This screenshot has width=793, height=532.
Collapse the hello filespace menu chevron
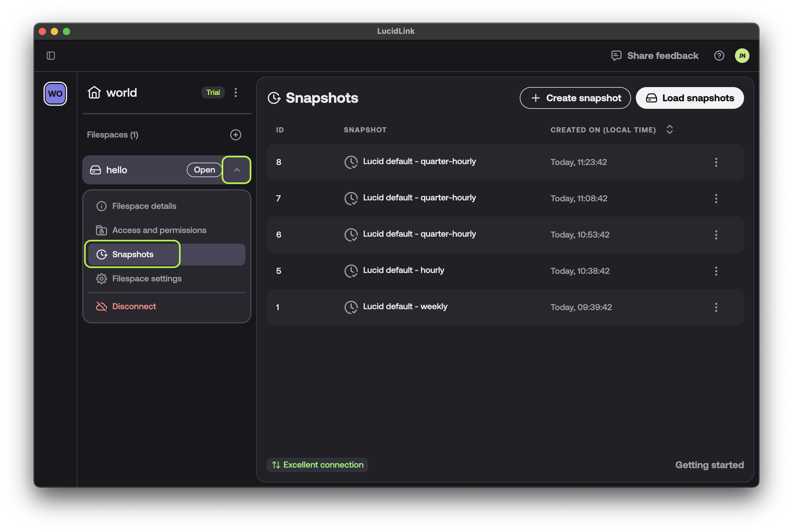click(x=237, y=170)
